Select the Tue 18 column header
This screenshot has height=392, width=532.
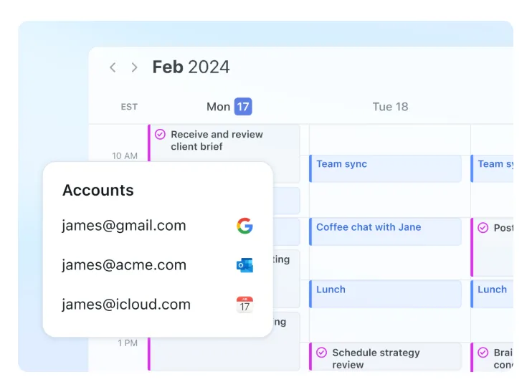390,107
